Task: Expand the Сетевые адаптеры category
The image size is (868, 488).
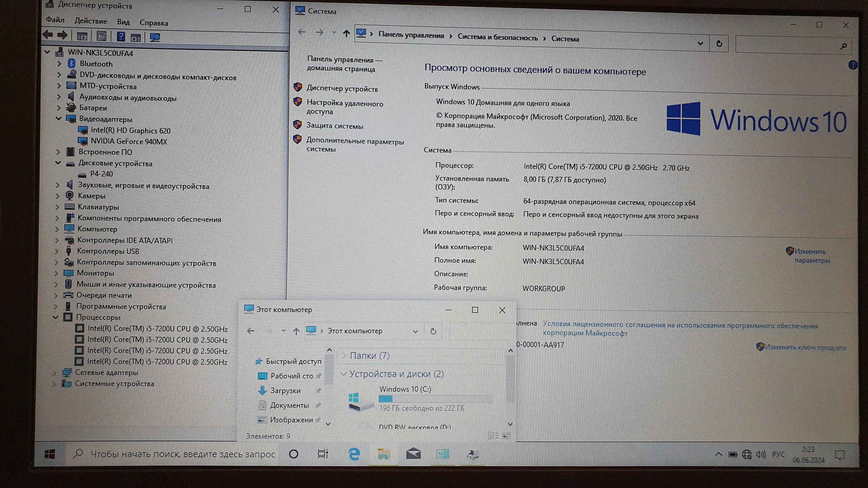Action: pos(54,373)
